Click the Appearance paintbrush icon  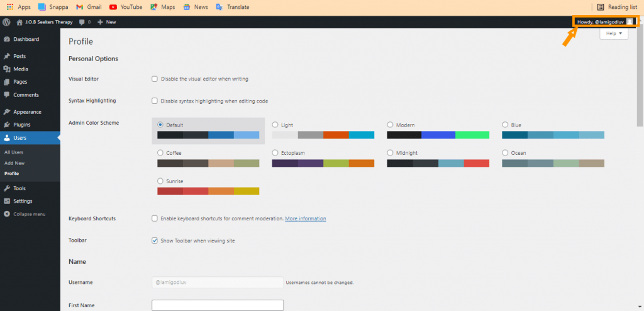(x=6, y=112)
